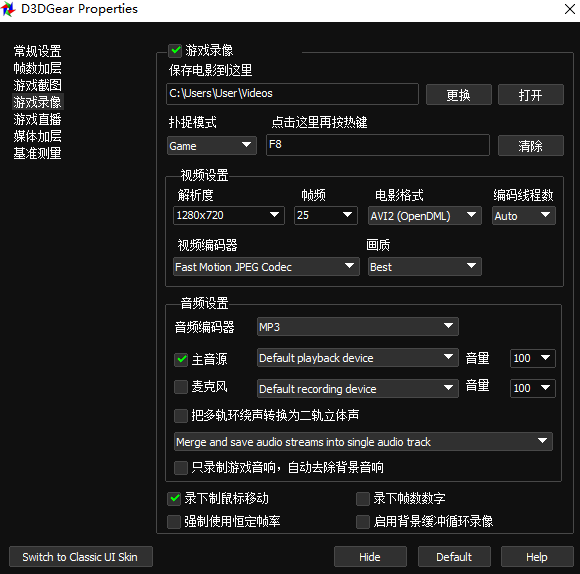Click the D3DGear app icon in title bar
Screen dimensions: 580x574
point(8,9)
